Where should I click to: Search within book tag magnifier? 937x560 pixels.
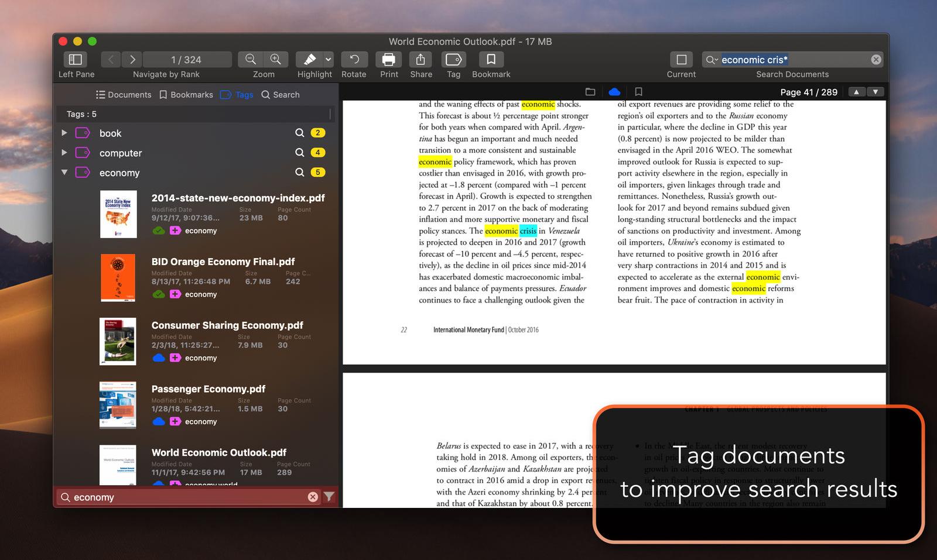point(299,133)
